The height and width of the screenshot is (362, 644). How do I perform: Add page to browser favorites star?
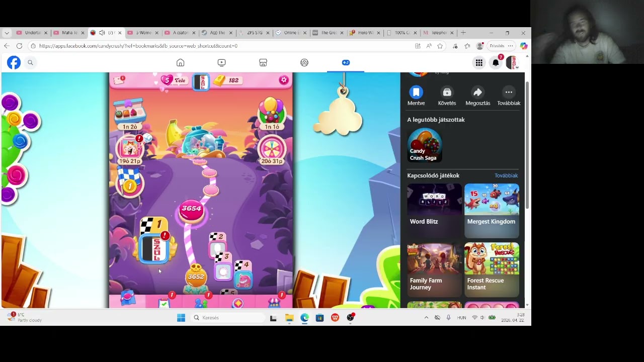(x=440, y=46)
